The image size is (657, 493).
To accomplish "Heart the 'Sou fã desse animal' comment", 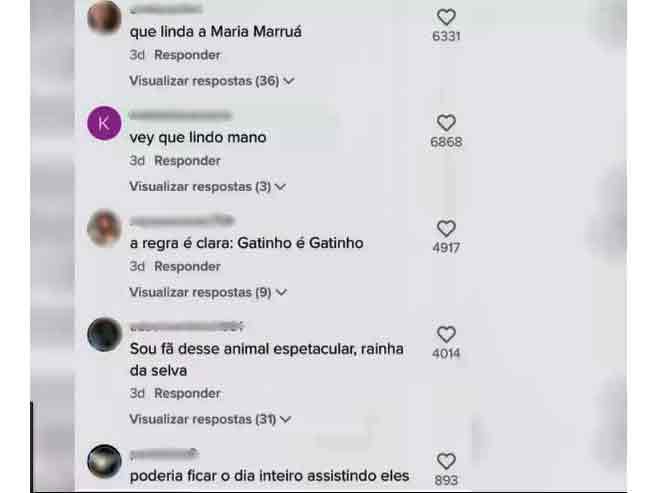I will [446, 335].
